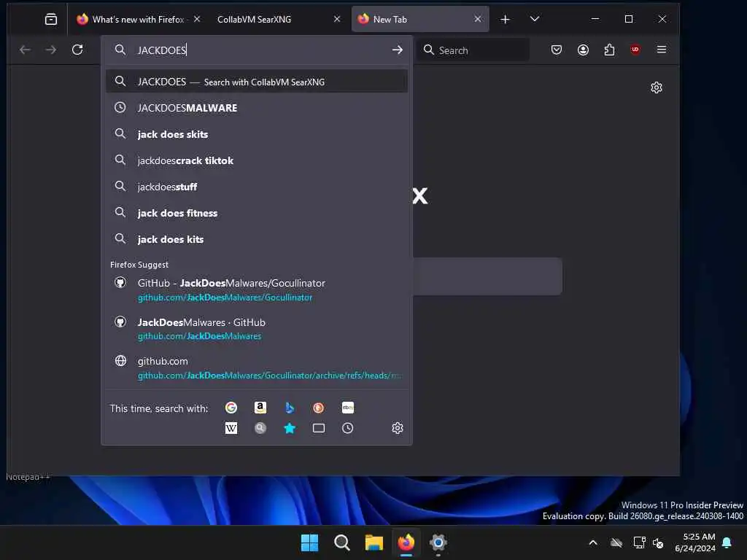747x560 pixels.
Task: Search this time with DuckDuckGo
Action: pos(318,408)
